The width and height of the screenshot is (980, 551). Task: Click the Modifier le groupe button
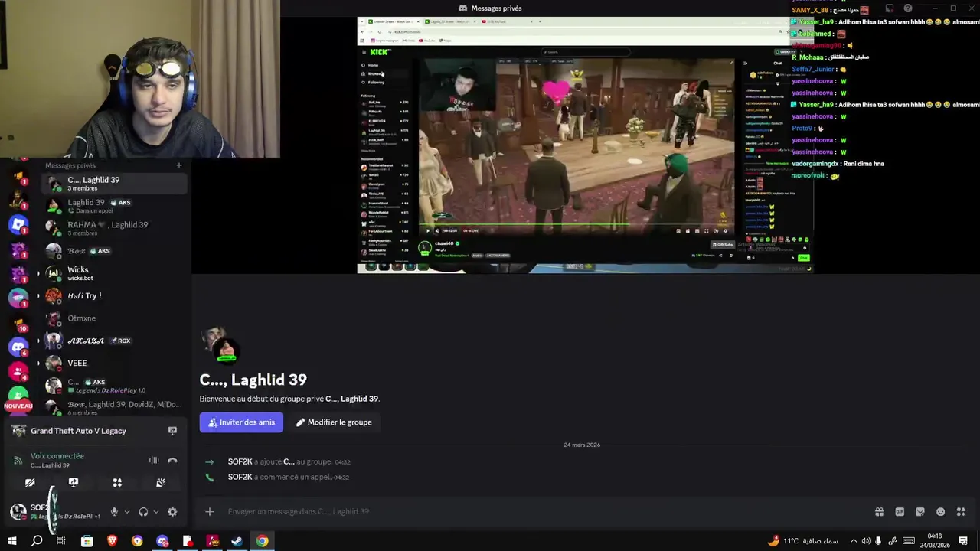pos(334,422)
